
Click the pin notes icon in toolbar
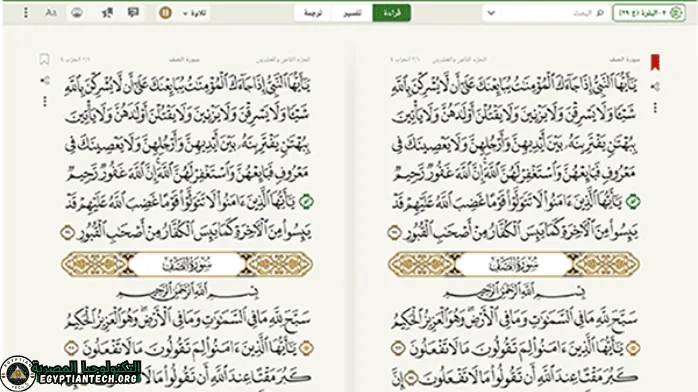pos(107,13)
